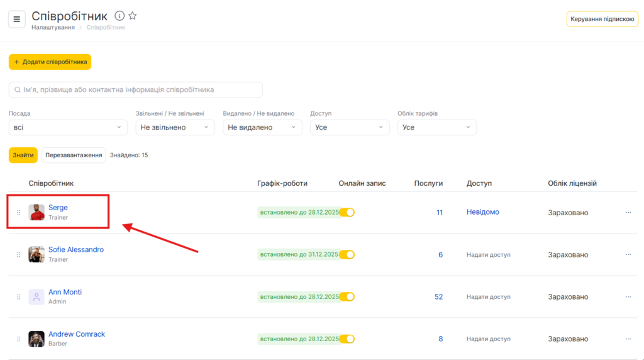The image size is (644, 360).
Task: Open the hamburger menu
Action: click(17, 19)
